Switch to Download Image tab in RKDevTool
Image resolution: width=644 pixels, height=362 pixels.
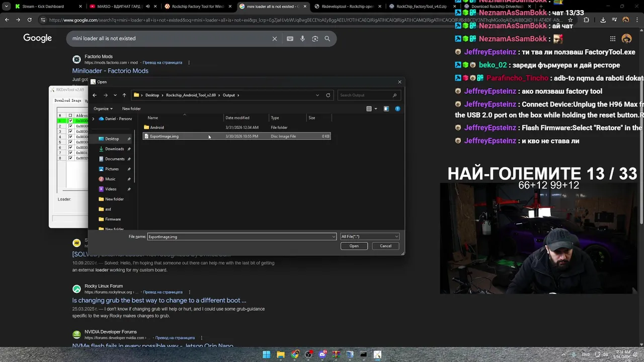(x=68, y=101)
